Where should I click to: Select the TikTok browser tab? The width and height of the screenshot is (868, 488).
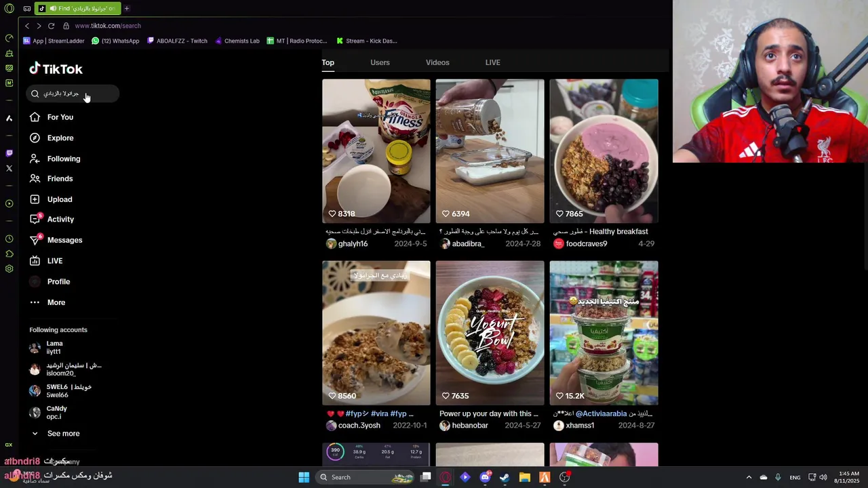[77, 9]
